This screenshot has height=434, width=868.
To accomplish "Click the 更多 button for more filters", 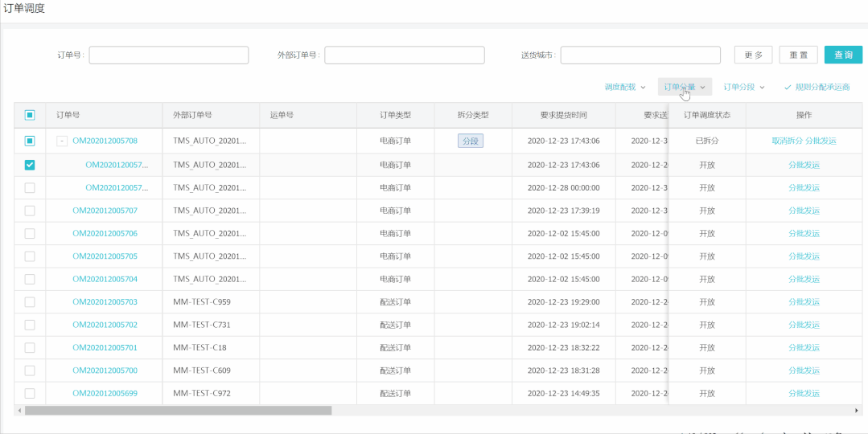I will (753, 55).
